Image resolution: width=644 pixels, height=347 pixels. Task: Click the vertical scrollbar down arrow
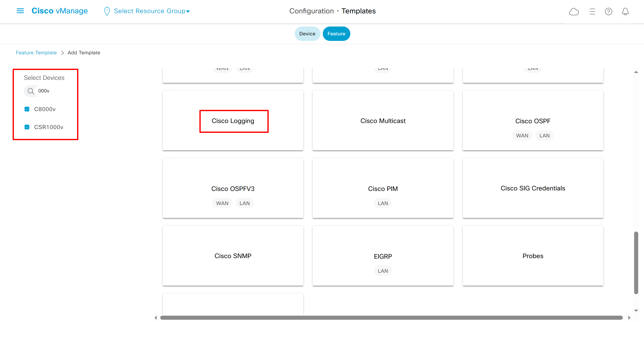(x=636, y=311)
